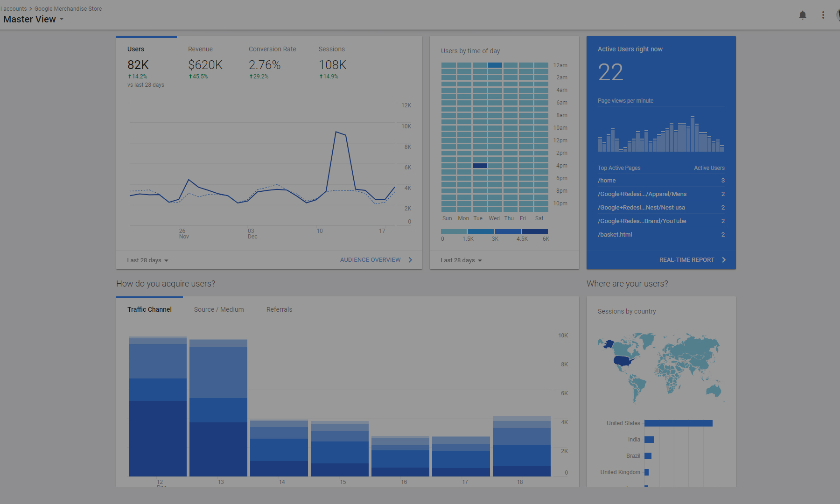
Task: Expand Last 28 days under time-of-day heatmap
Action: point(461,260)
